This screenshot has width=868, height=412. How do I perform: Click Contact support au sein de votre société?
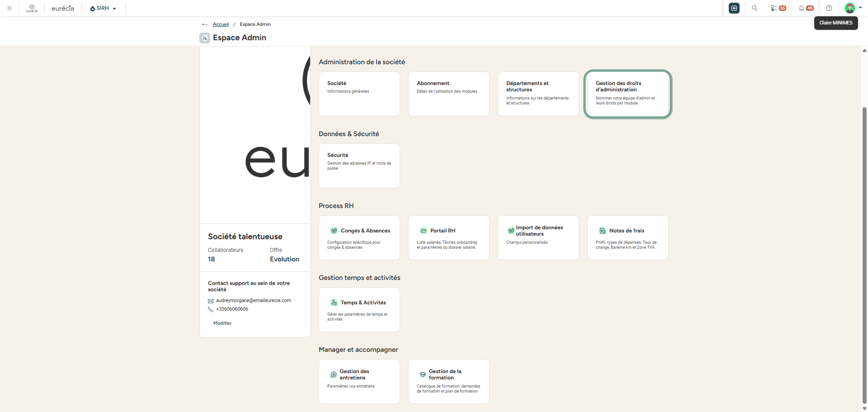coord(249,286)
